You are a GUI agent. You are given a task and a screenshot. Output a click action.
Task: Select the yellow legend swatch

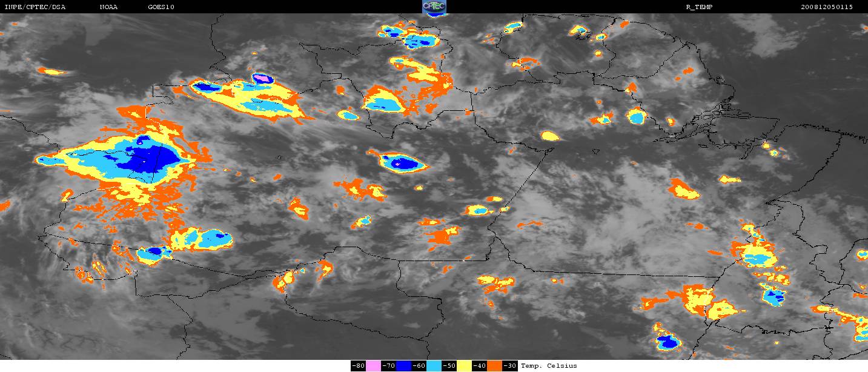465,366
